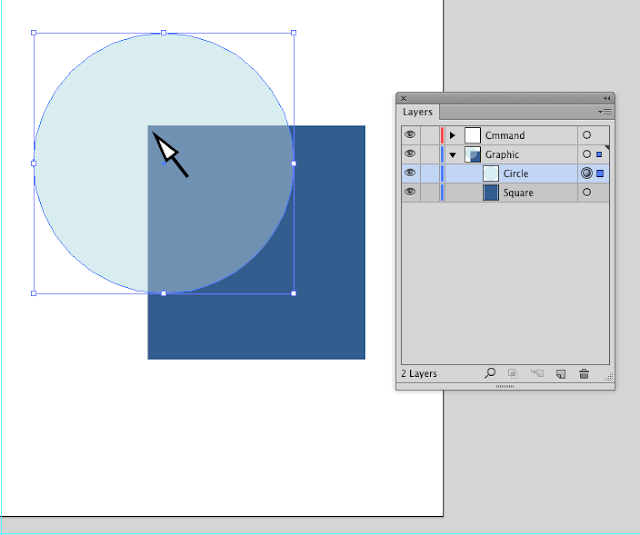Click the bottom-center bounding box handle
640x535 pixels.
point(164,293)
